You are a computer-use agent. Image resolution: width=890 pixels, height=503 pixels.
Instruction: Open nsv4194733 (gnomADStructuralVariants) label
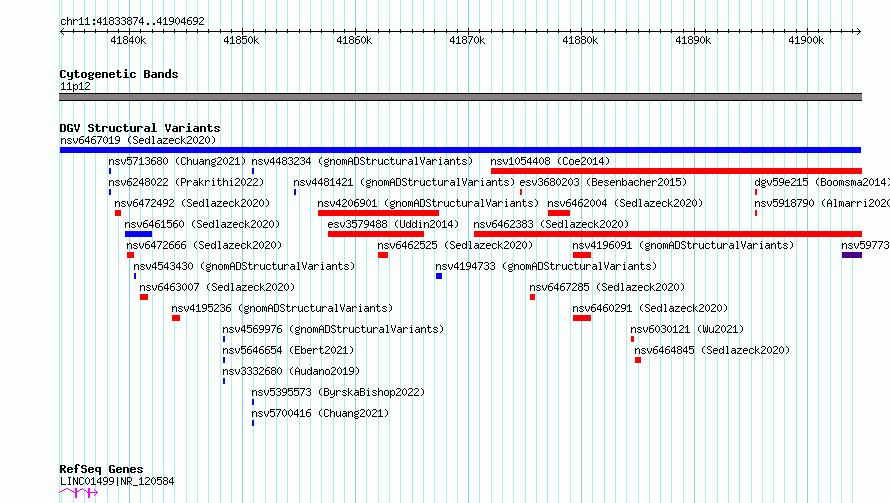point(546,266)
